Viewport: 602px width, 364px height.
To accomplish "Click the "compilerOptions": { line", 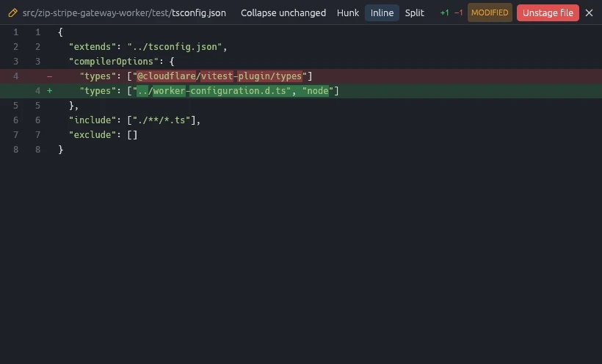I will click(x=301, y=62).
